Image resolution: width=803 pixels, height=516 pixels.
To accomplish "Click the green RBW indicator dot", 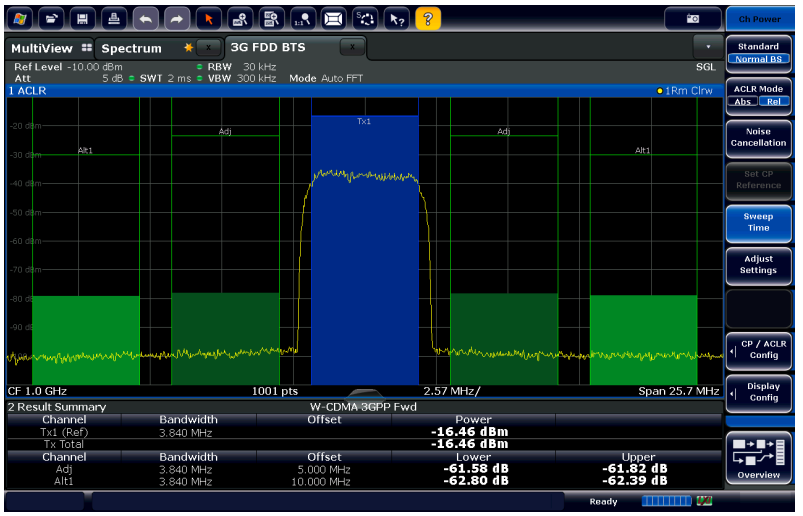I will pyautogui.click(x=200, y=67).
